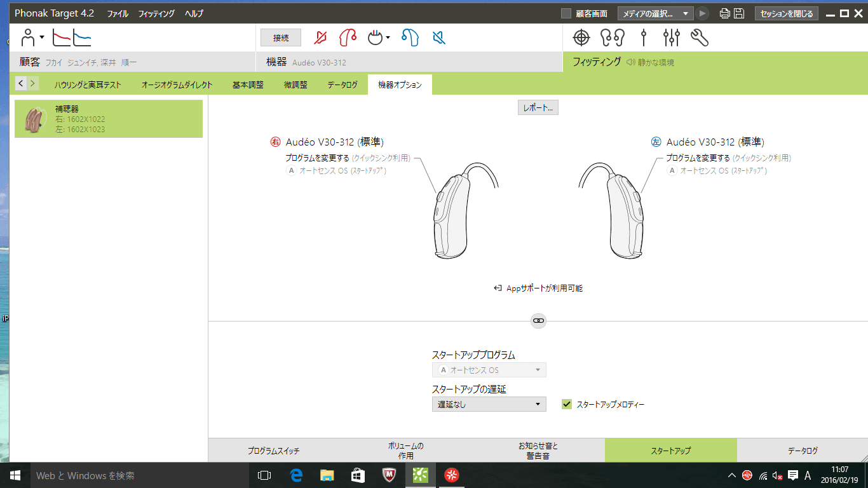Click the blue left-ear audiogram icon
Screen dimensions: 868x488
click(82, 38)
